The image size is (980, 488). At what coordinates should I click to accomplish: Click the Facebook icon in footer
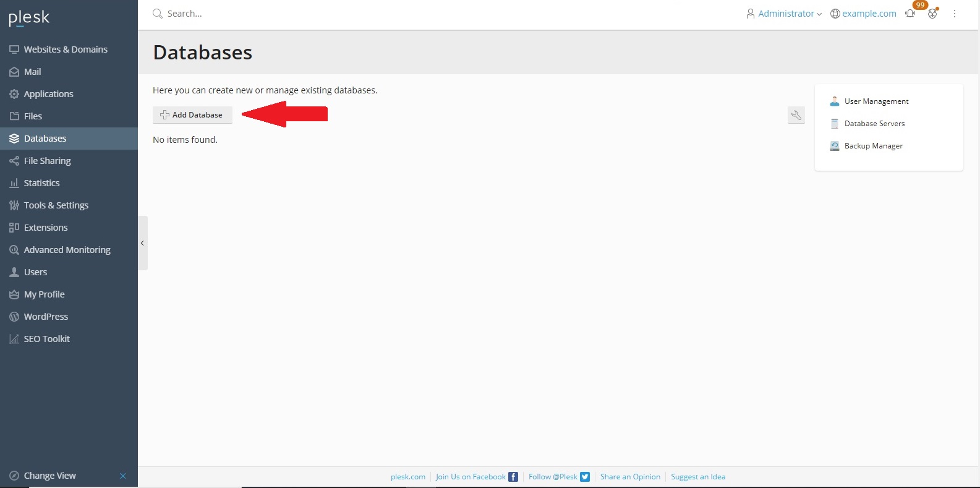(513, 477)
